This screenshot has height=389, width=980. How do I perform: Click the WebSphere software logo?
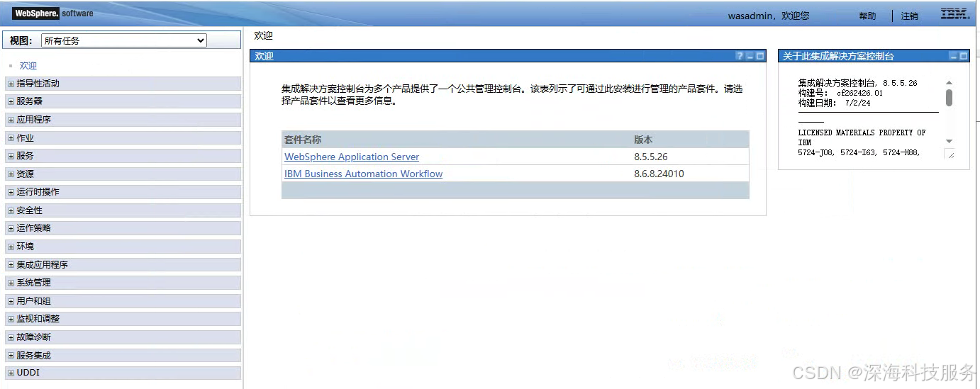click(x=53, y=13)
